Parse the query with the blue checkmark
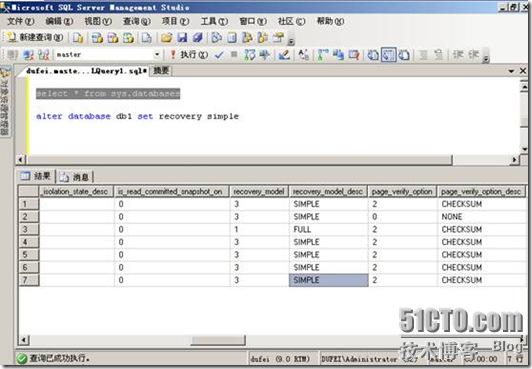Screen dimensions: 532x369 coord(219,55)
